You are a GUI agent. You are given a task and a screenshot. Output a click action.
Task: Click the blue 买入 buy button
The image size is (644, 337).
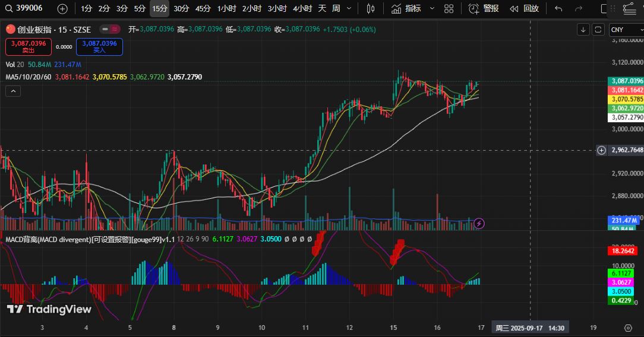(99, 47)
